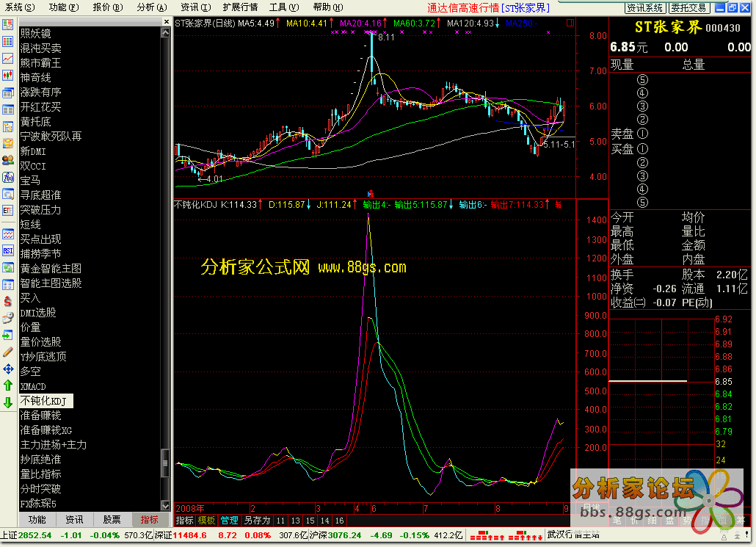
Task: Open the 帮助 menu
Action: click(x=328, y=7)
